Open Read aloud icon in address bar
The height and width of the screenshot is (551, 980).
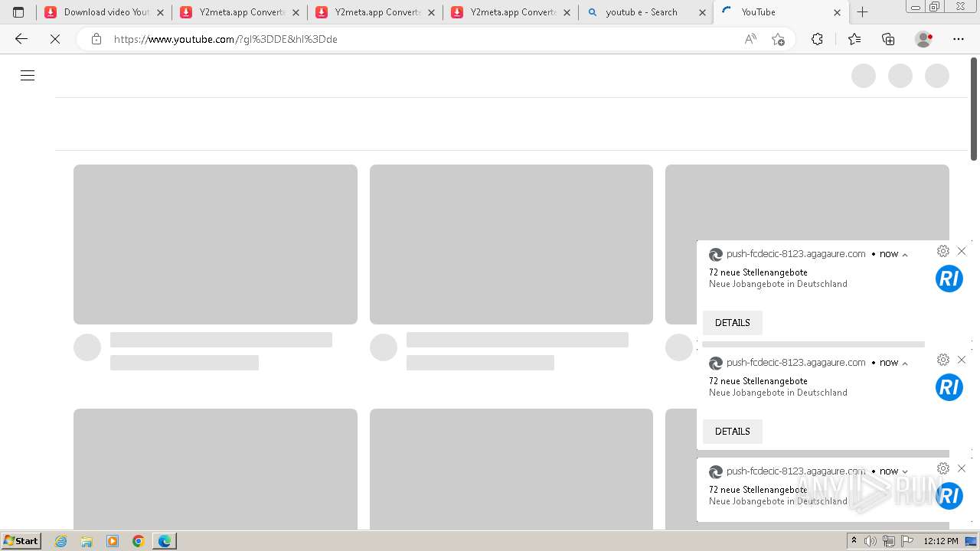click(750, 39)
